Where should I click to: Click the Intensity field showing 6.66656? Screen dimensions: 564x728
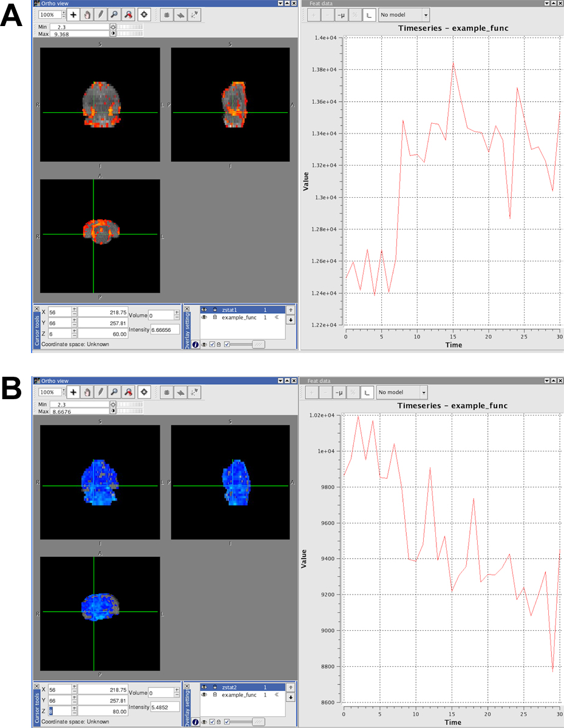coord(165,330)
